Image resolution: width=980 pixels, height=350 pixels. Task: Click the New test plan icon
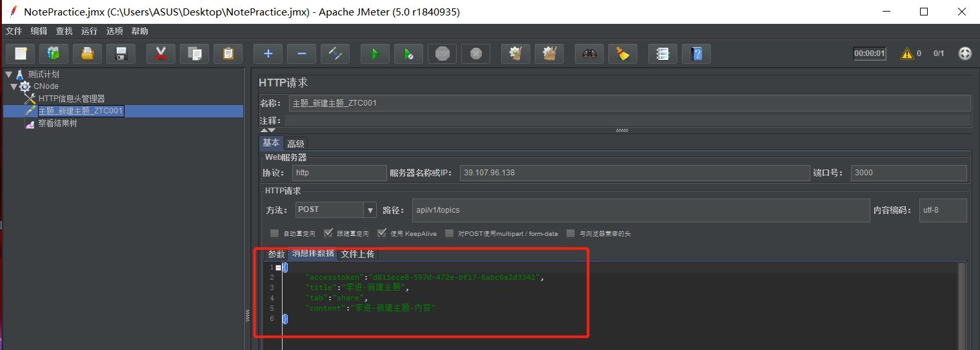pos(20,53)
